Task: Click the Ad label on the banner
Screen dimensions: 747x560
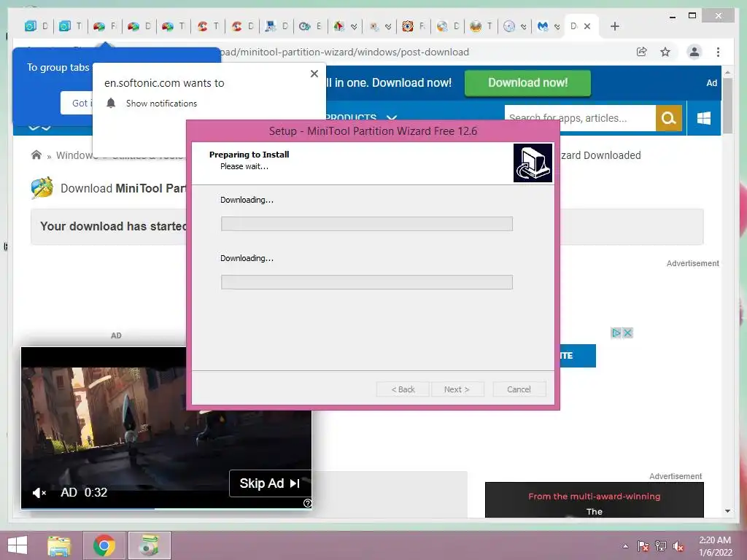Action: coord(711,83)
